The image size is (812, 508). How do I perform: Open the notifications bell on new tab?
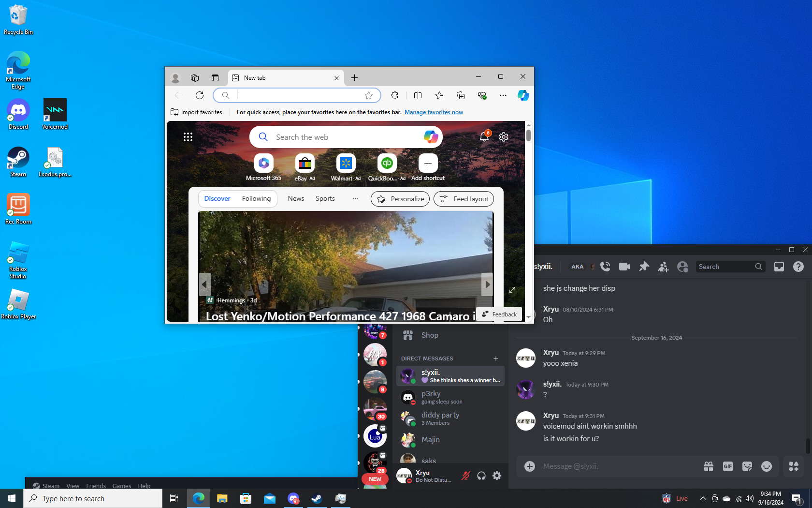click(484, 137)
